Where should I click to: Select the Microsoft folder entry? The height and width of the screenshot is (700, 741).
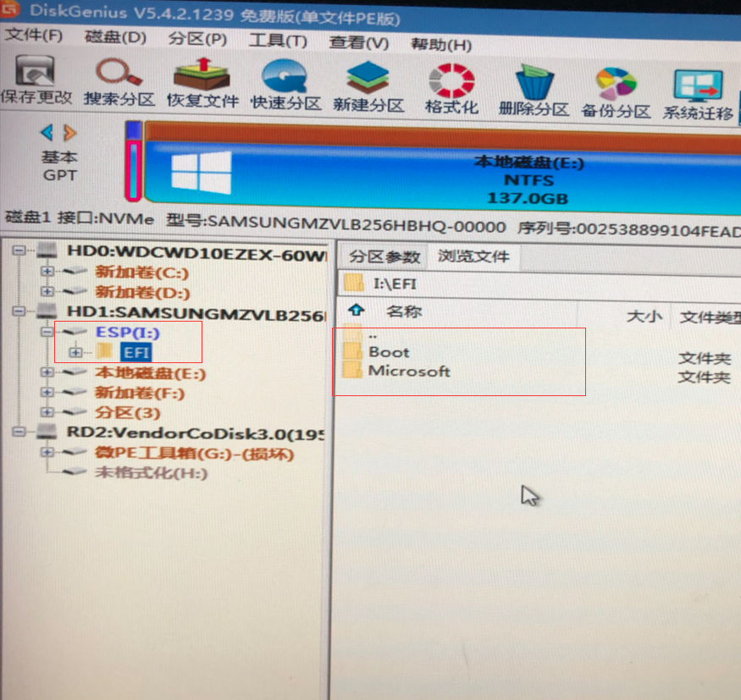click(x=408, y=371)
